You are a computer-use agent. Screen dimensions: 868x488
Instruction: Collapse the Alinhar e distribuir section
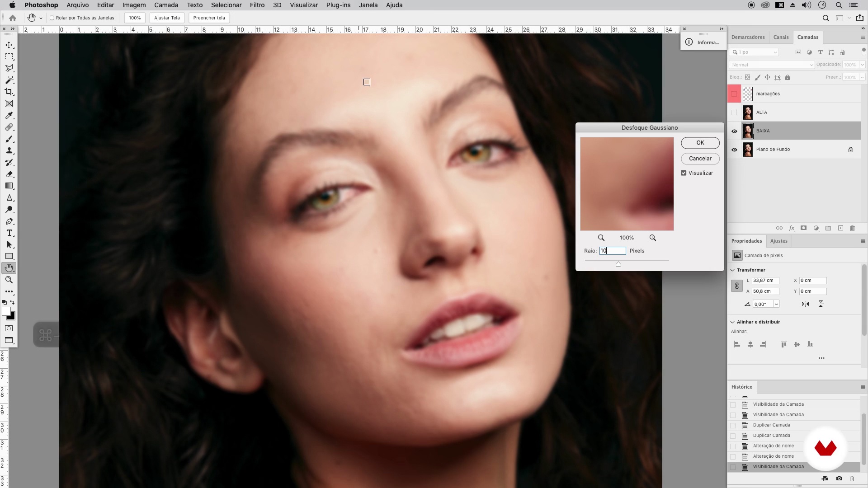(733, 322)
